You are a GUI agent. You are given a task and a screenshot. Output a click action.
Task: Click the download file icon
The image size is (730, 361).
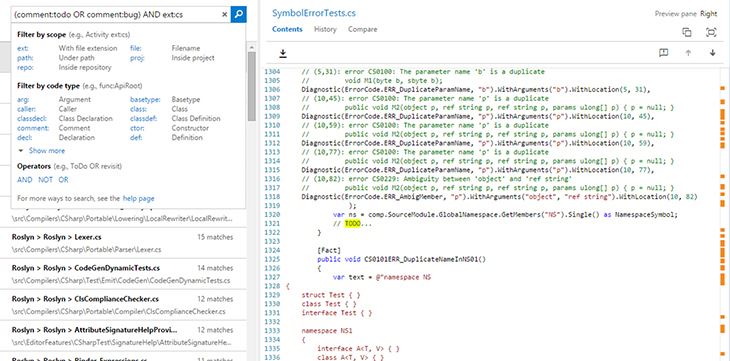(283, 54)
